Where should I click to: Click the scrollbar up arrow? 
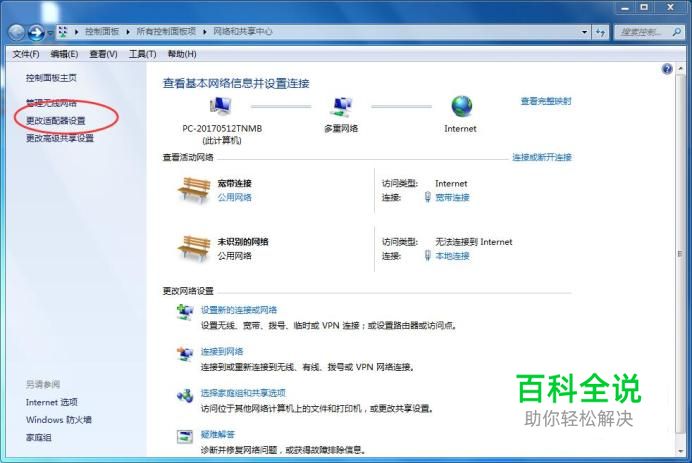680,68
